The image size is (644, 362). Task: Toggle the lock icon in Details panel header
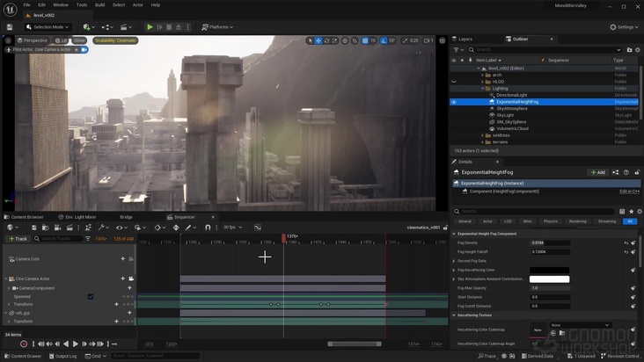point(637,172)
